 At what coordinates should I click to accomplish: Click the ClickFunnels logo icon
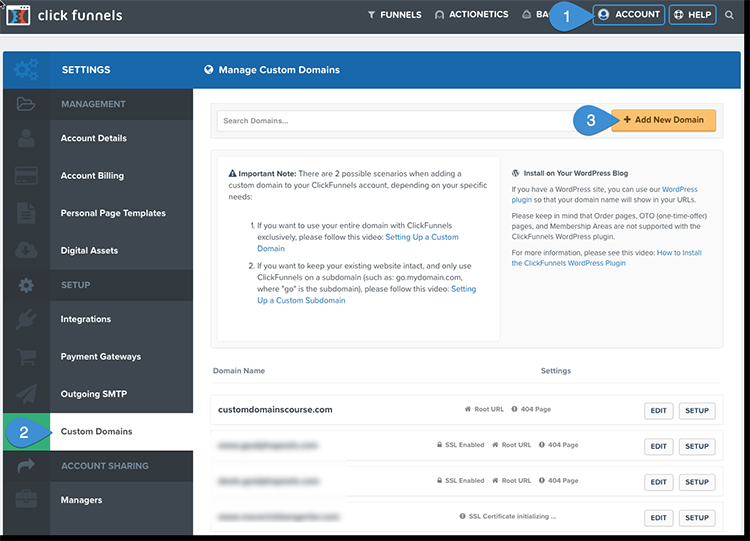tap(18, 15)
